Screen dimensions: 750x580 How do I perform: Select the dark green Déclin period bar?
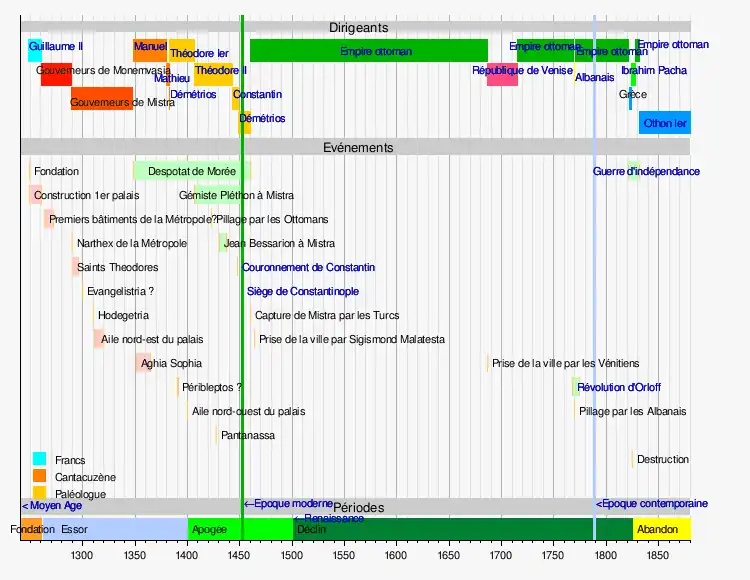pyautogui.click(x=460, y=529)
